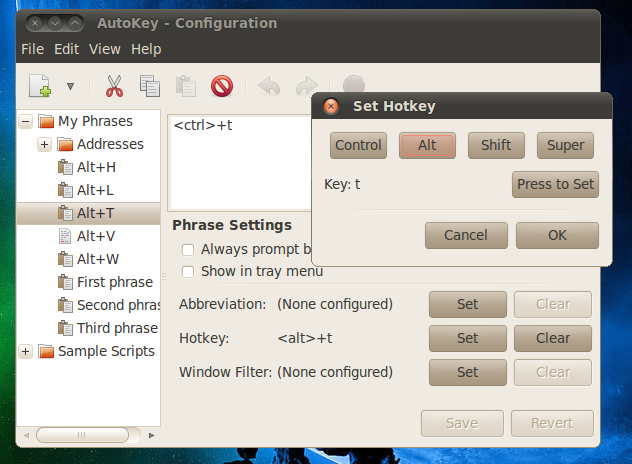The width and height of the screenshot is (632, 464).
Task: Click Set for Window Filter
Action: tap(468, 372)
